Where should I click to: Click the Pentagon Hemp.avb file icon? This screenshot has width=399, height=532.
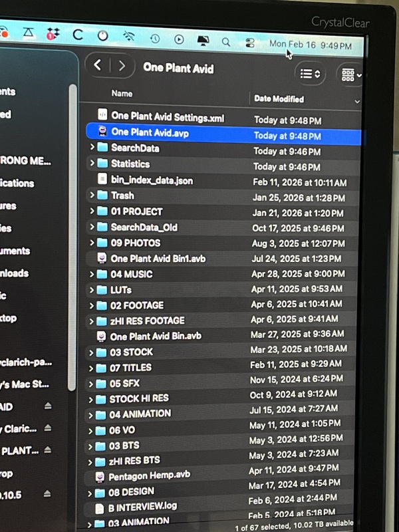point(100,476)
